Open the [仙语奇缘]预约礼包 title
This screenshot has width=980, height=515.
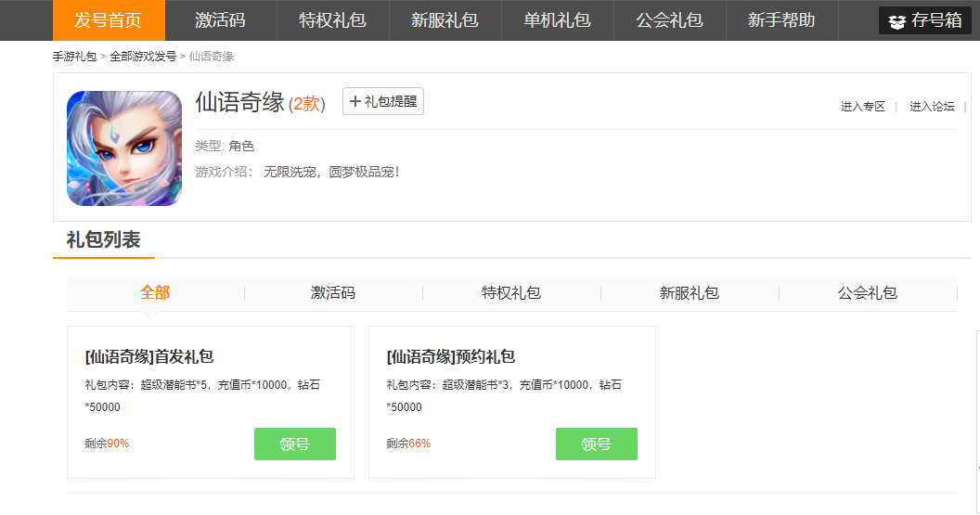(450, 357)
